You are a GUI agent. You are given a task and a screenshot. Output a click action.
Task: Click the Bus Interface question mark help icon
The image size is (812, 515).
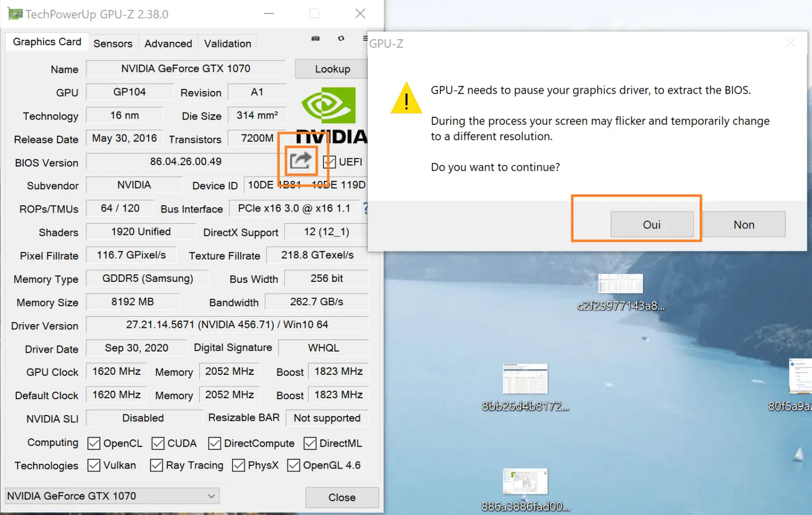point(365,208)
